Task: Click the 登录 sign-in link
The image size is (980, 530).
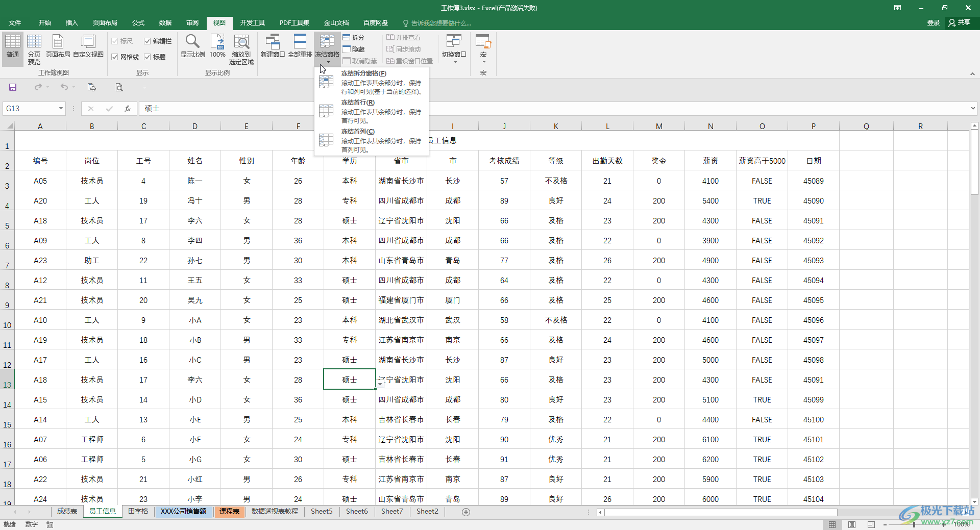Action: [x=933, y=23]
